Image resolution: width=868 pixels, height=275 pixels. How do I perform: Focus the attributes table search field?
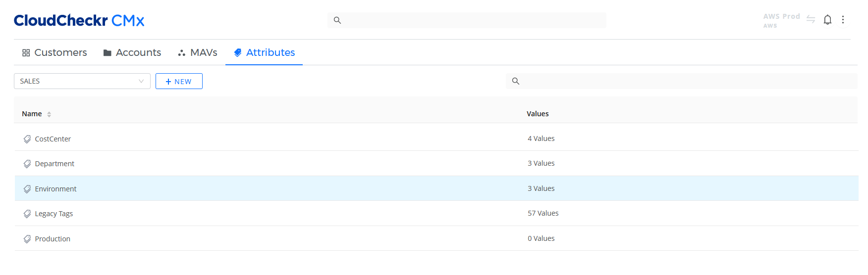(x=682, y=81)
